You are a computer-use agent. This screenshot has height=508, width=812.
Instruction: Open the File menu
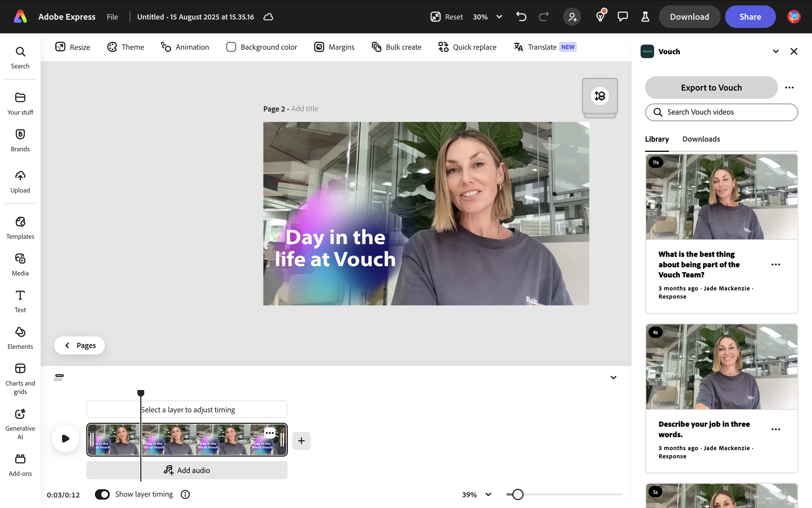pos(112,17)
